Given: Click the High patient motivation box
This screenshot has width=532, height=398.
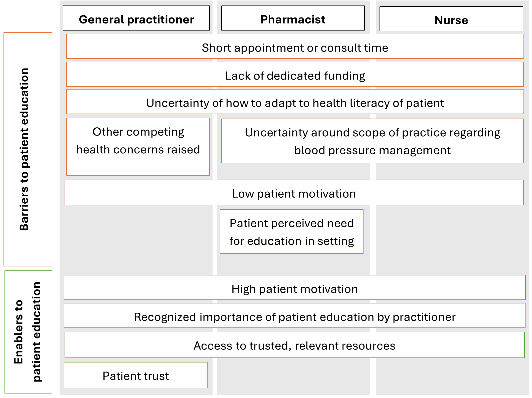Looking at the screenshot, I should (x=294, y=287).
